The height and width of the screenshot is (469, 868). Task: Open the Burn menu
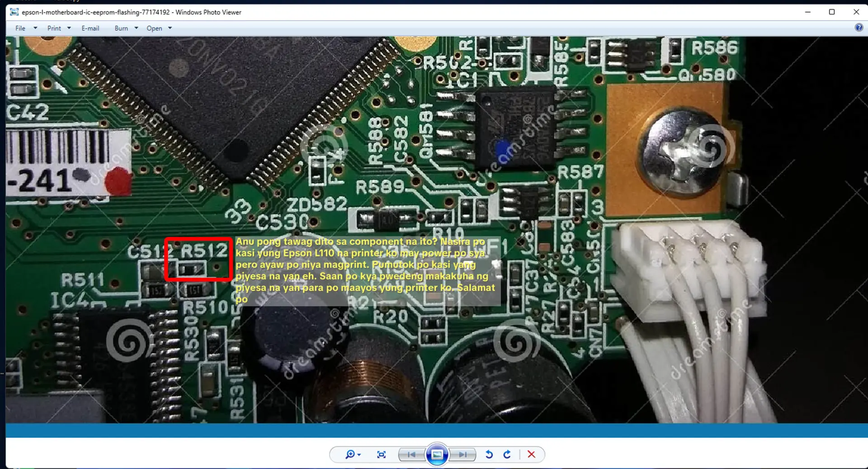(x=121, y=28)
